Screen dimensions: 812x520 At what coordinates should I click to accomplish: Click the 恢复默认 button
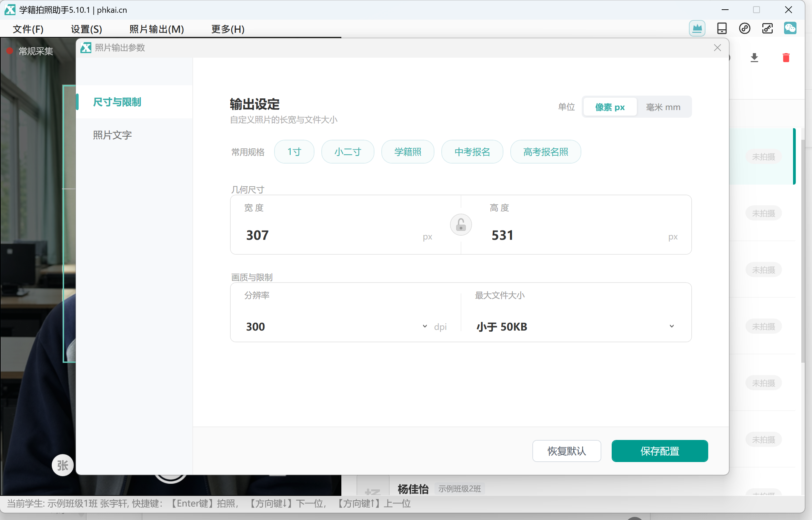[x=567, y=451]
